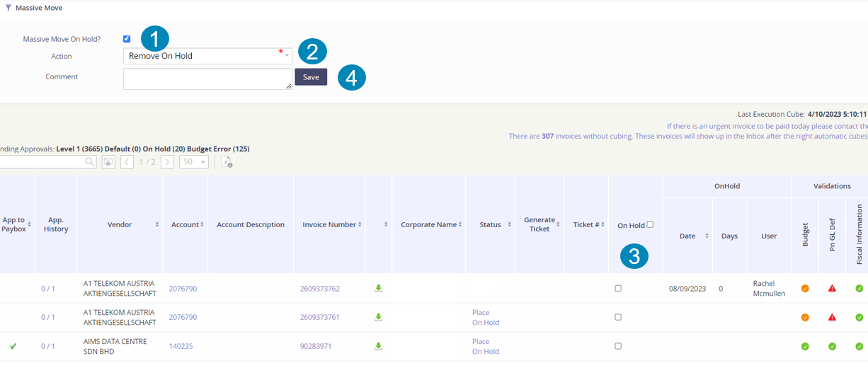
Task: Check On Hold box for invoice 90283971
Action: [x=618, y=346]
